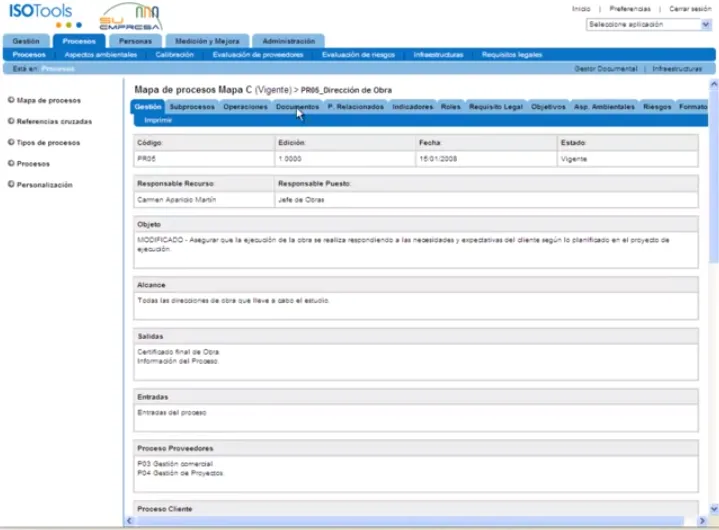Switch to the P. Relacionados tab

tap(355, 107)
